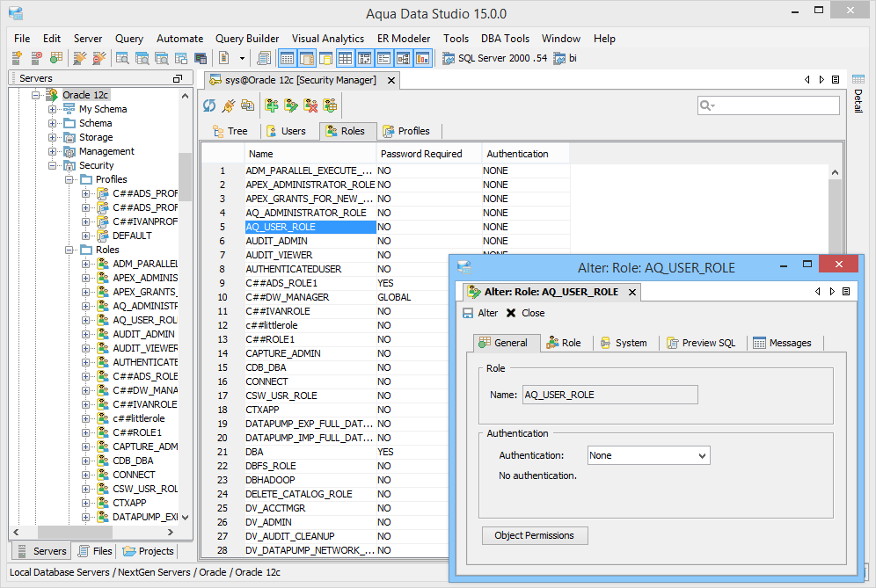Viewport: 876px width, 588px height.
Task: Expand the Management tree node
Action: [52, 151]
